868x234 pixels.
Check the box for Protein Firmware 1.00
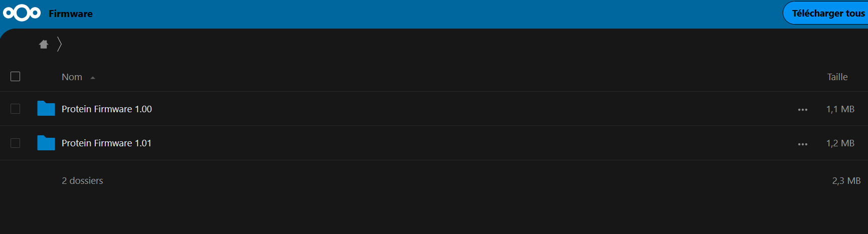point(16,109)
